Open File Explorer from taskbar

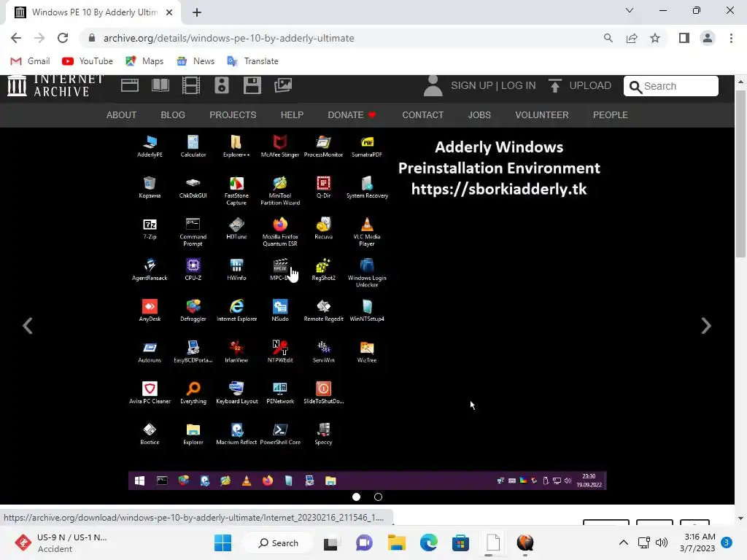tap(396, 542)
